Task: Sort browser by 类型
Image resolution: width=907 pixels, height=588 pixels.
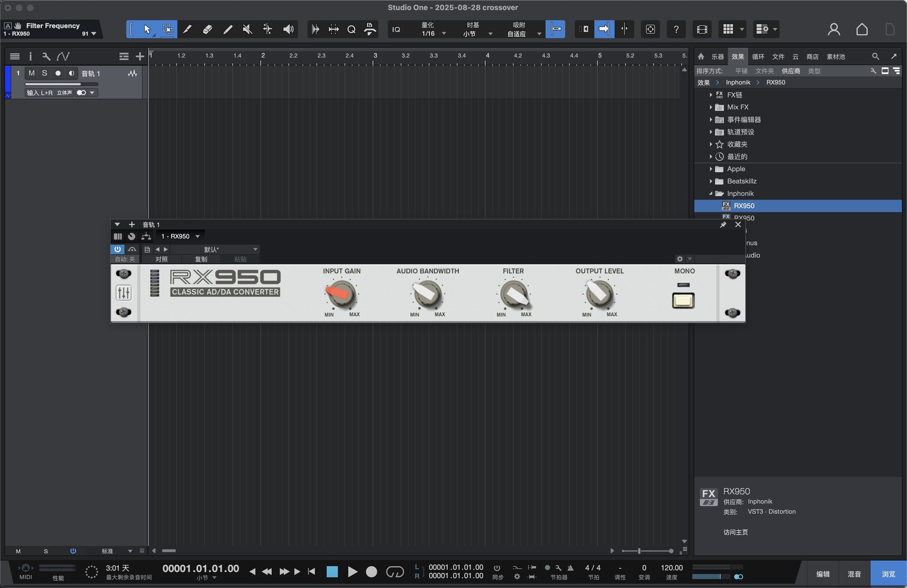Action: pos(814,71)
